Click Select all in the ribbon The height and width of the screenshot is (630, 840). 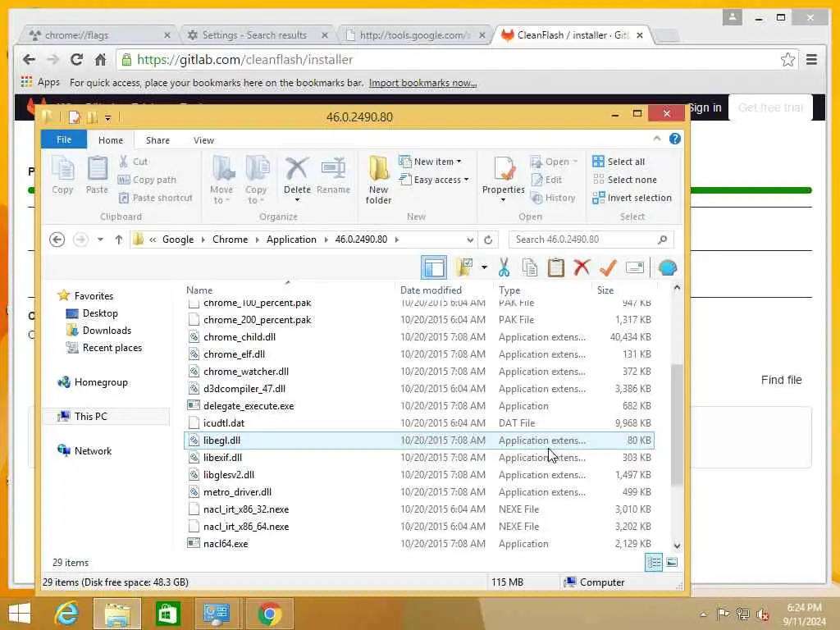pos(619,162)
